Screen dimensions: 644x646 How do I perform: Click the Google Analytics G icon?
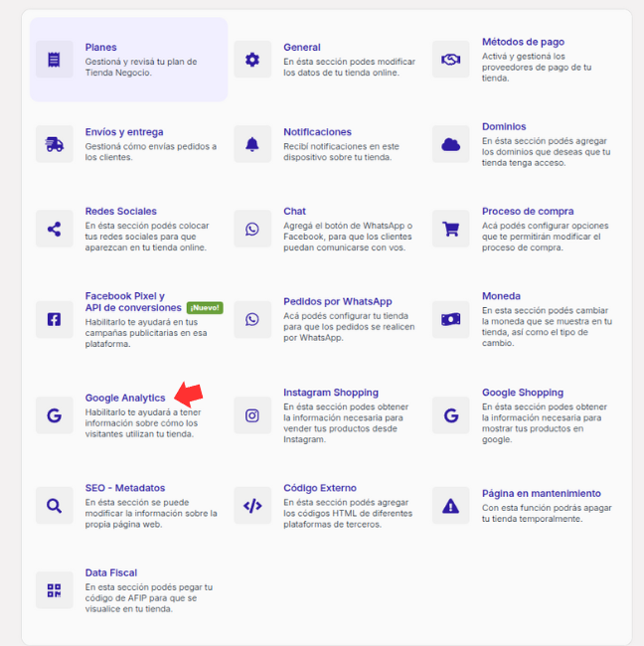54,415
